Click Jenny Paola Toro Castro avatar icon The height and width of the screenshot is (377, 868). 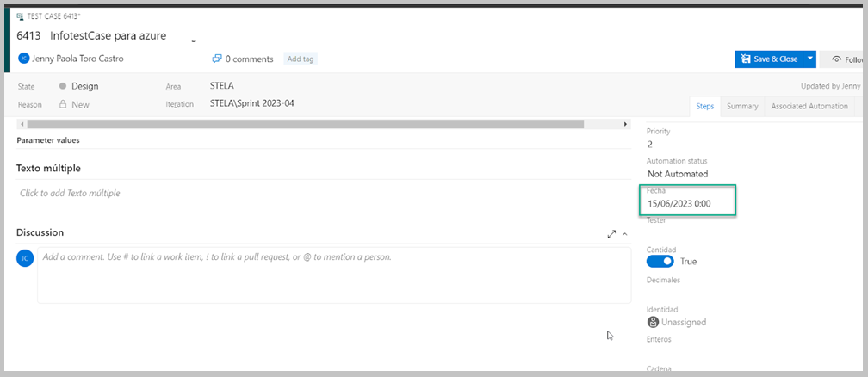24,59
